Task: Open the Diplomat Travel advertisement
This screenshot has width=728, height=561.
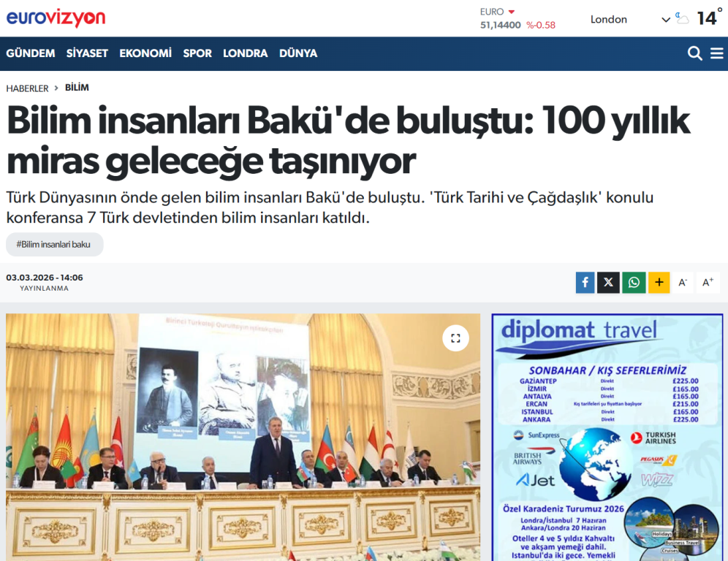Action: coord(607,438)
